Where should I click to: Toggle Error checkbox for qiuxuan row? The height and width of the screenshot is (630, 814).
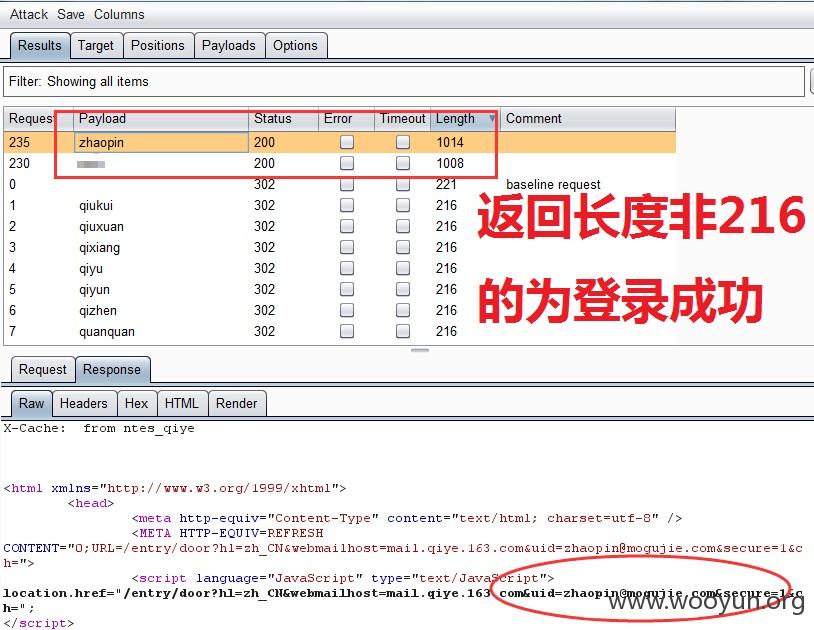click(347, 226)
